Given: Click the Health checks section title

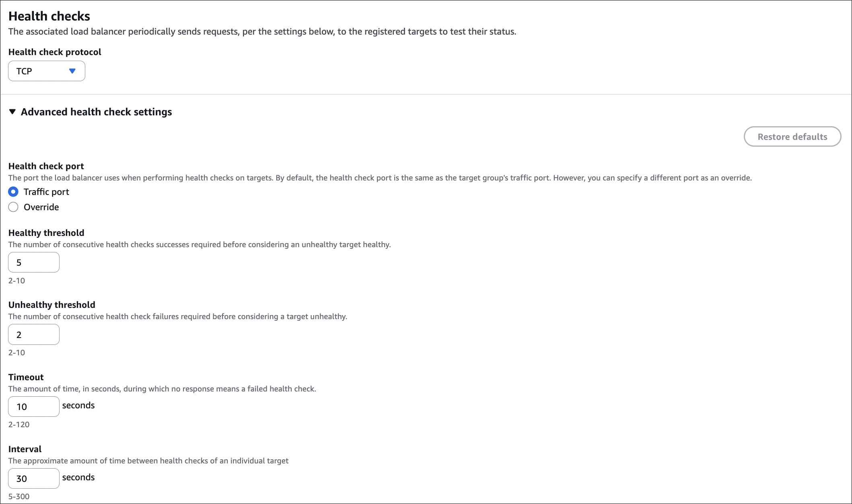Looking at the screenshot, I should pos(49,16).
